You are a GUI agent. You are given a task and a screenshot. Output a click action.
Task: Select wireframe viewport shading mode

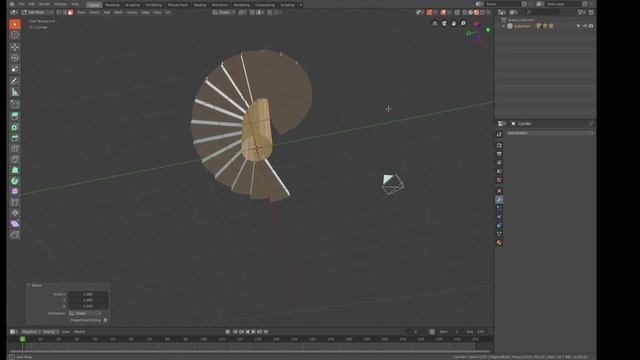(464, 12)
